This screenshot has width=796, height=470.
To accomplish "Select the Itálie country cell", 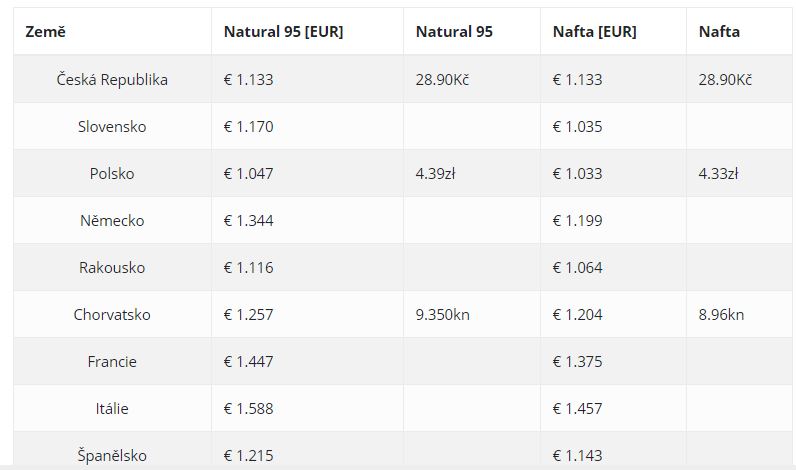I will coord(112,409).
